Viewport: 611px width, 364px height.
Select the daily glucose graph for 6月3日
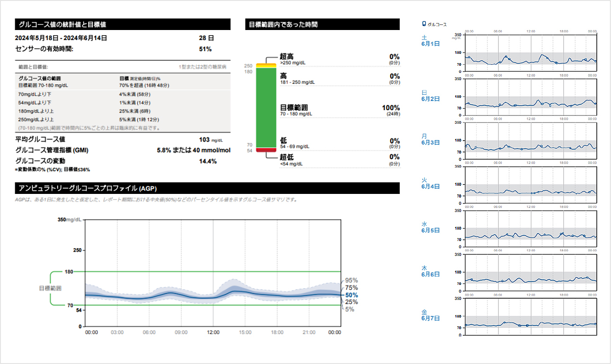coord(530,141)
